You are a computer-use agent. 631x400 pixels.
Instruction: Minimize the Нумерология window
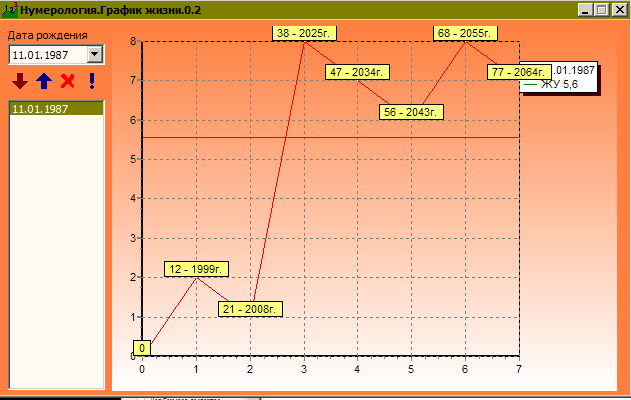pyautogui.click(x=585, y=10)
